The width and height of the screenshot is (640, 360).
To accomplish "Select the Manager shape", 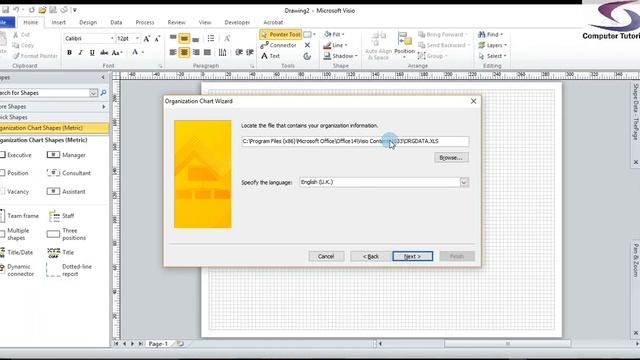I will 66,155.
